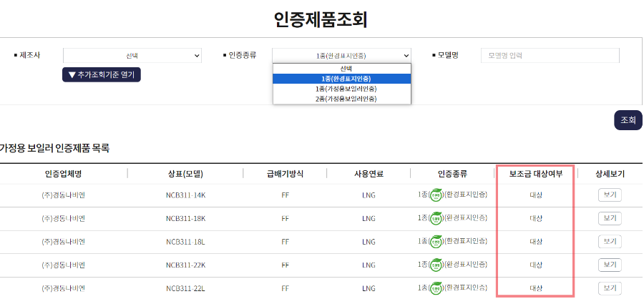Viewport: 644px width, 299px height.
Task: Click the 인증업체명 column header
Action: point(63,174)
